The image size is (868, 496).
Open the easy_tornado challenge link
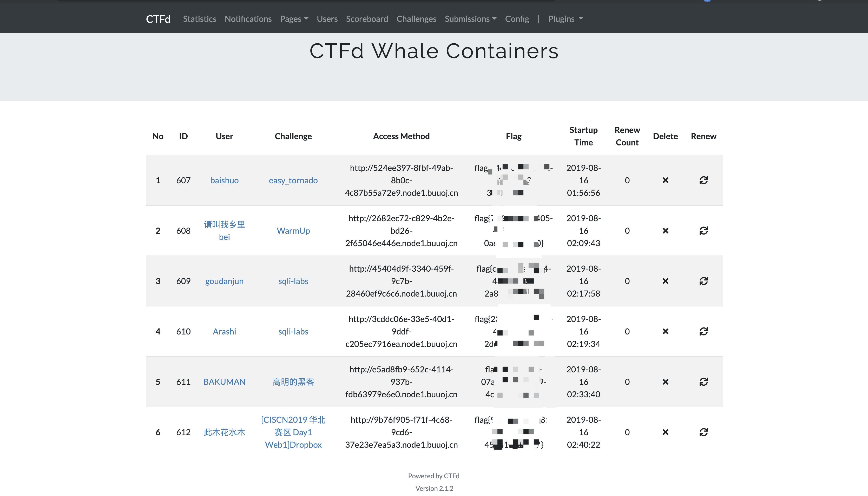[x=293, y=180]
